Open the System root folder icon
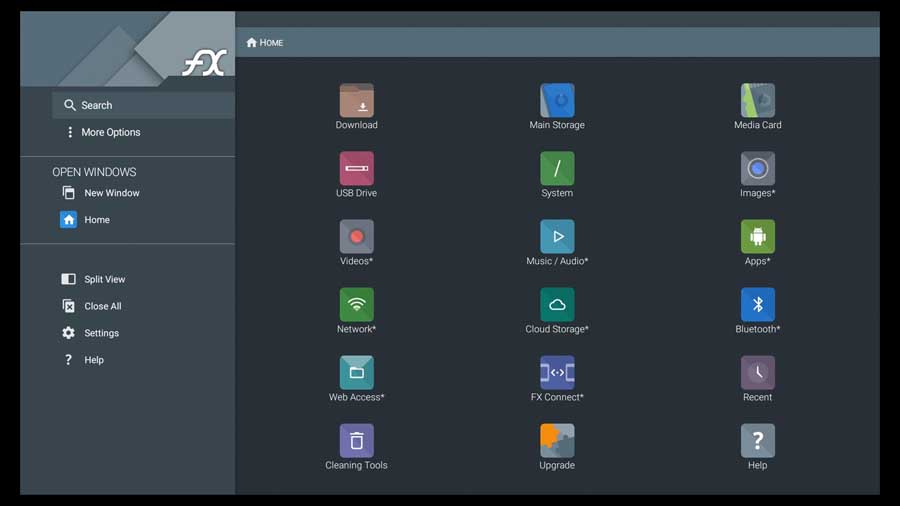The image size is (900, 506). [x=557, y=169]
